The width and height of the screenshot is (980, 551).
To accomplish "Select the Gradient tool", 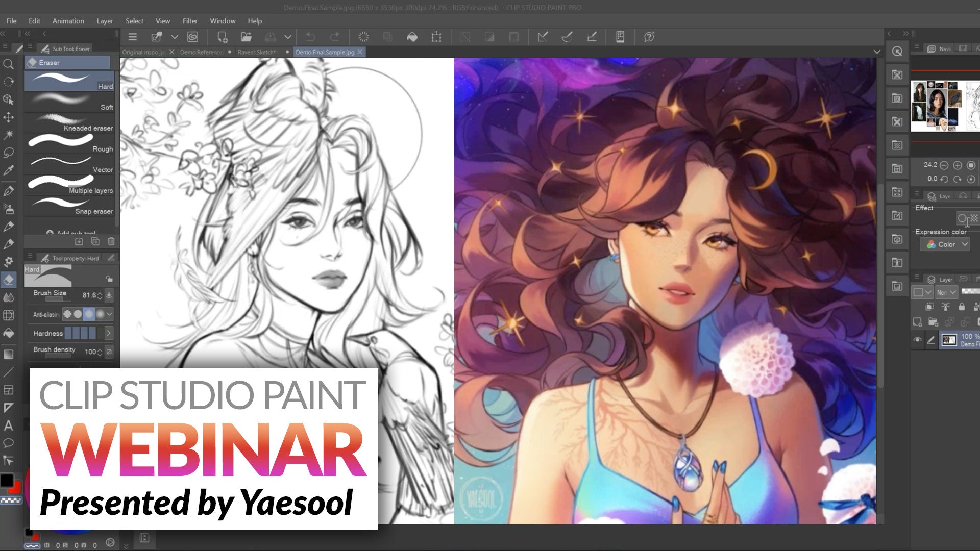I will pyautogui.click(x=8, y=354).
